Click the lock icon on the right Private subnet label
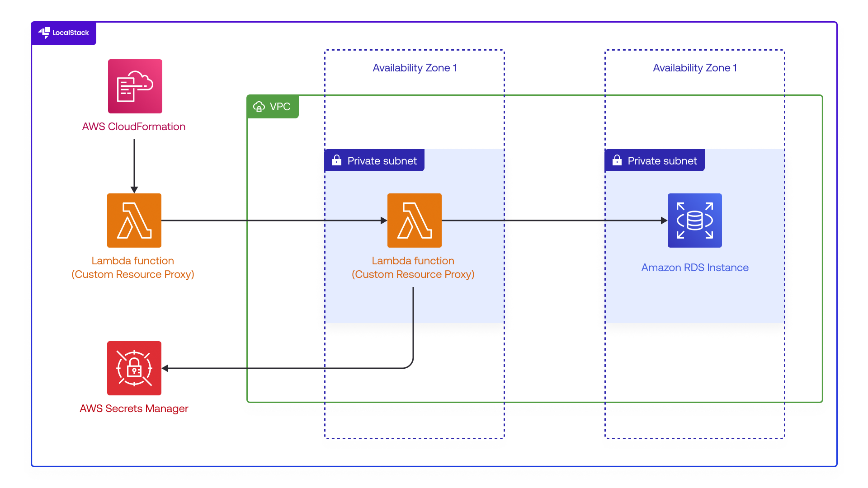 (617, 160)
